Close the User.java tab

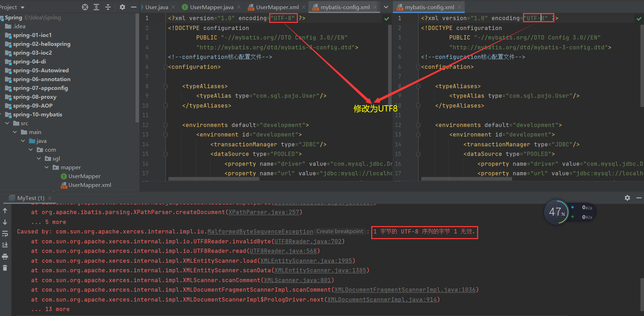coord(173,7)
